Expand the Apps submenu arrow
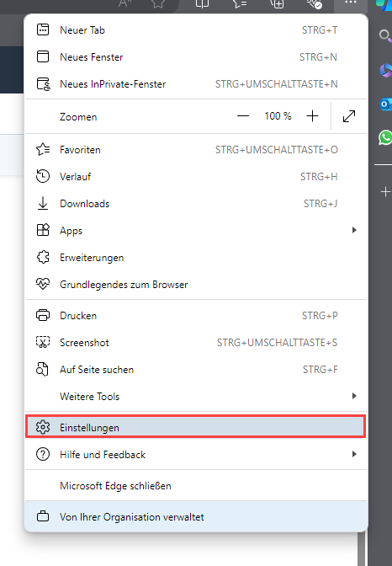The height and width of the screenshot is (566, 392). coord(354,230)
